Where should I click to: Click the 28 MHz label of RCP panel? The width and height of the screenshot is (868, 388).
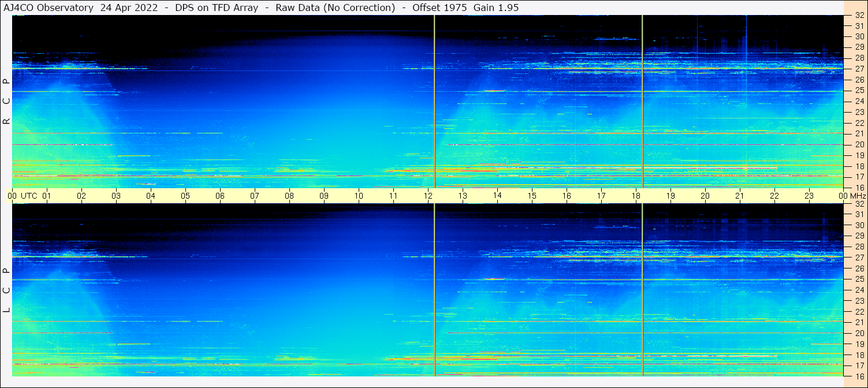[859, 58]
